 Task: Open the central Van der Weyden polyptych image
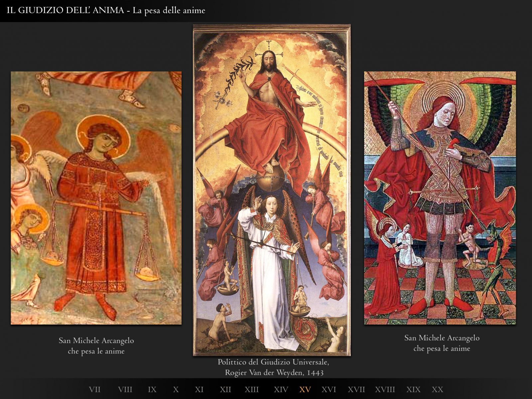click(x=272, y=190)
